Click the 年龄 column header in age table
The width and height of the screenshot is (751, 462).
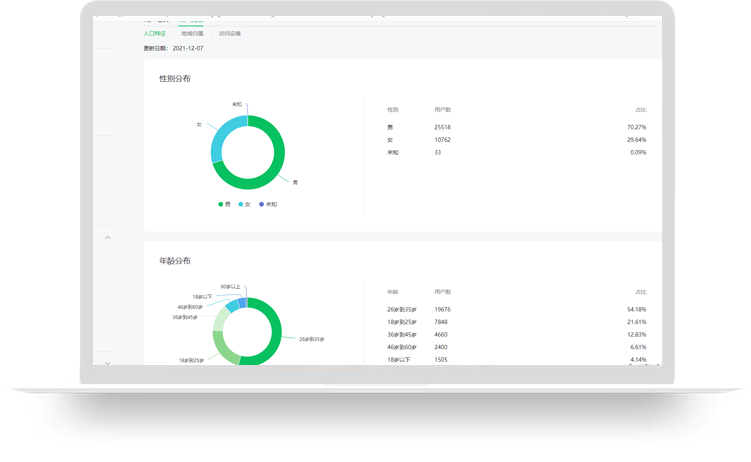pyautogui.click(x=393, y=291)
